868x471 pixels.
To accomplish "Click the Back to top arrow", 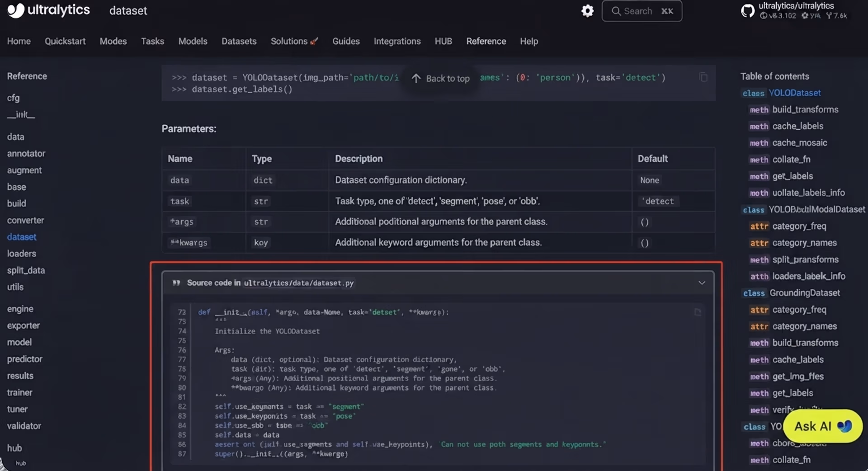I will [x=416, y=78].
